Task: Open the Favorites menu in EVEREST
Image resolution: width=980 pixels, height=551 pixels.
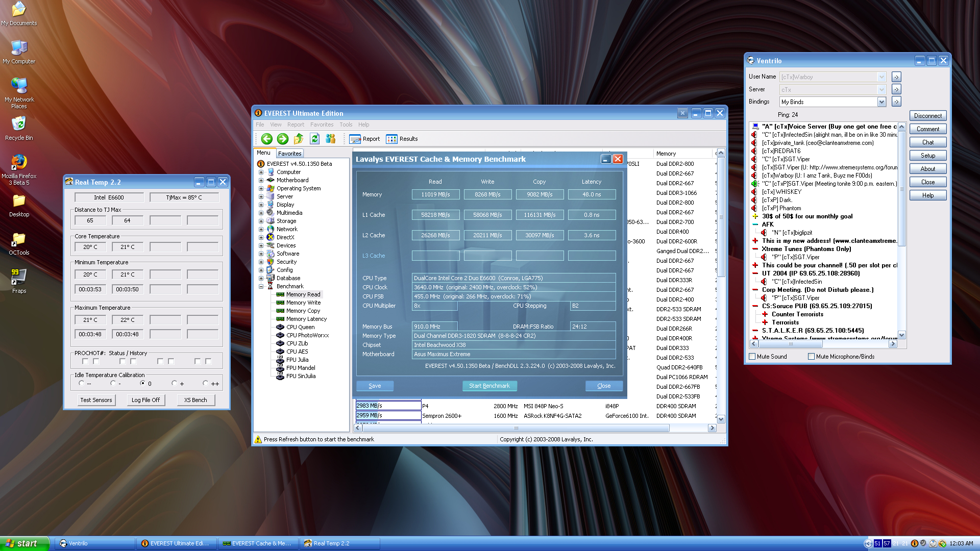Action: tap(322, 124)
